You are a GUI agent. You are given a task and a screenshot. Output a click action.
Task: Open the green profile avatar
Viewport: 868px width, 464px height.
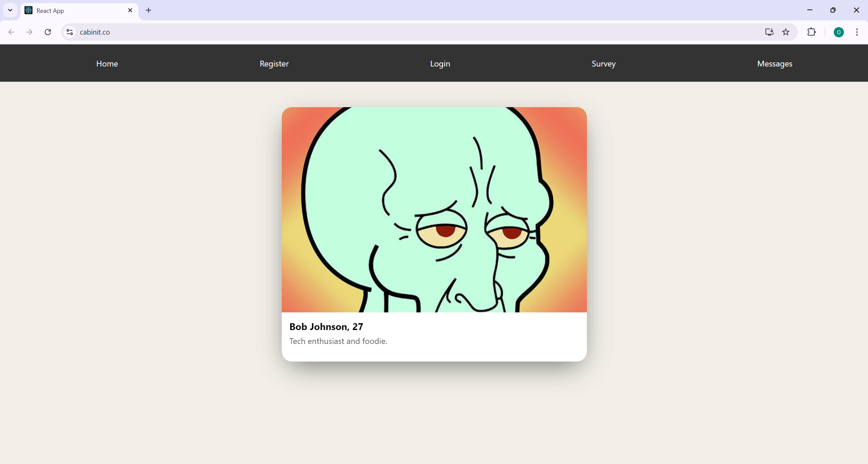click(839, 32)
